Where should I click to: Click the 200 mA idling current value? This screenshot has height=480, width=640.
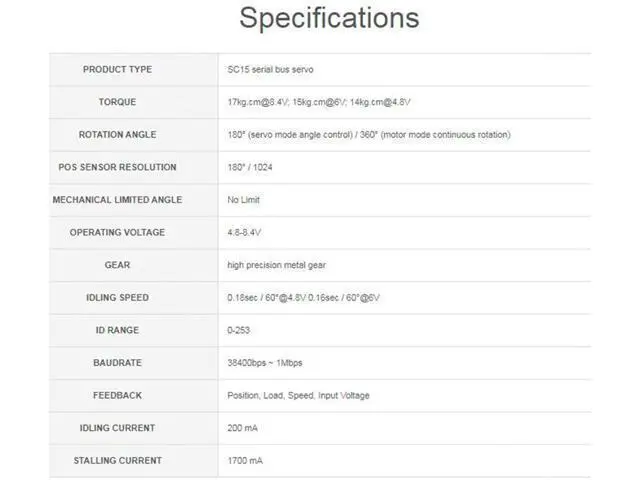(242, 428)
